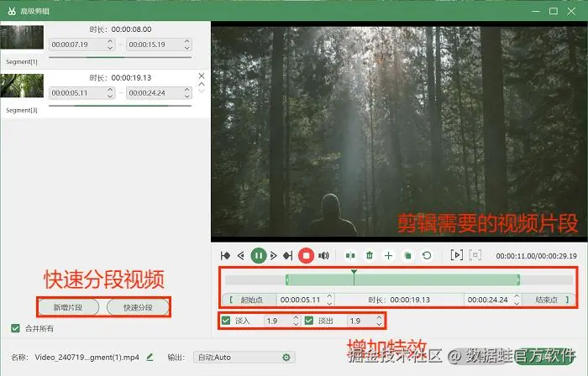Toggle the 淡入 fade-in checkbox
Image resolution: width=588 pixels, height=376 pixels.
click(x=226, y=321)
